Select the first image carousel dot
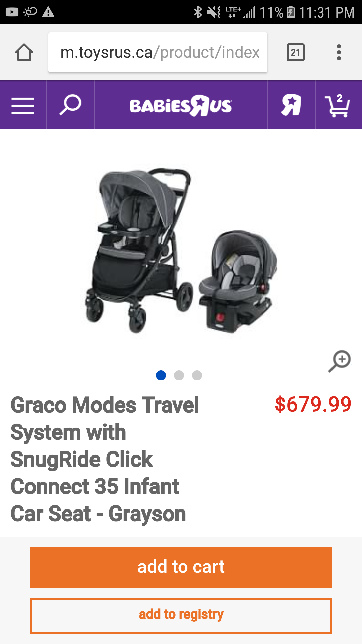The height and width of the screenshot is (644, 362). [161, 375]
